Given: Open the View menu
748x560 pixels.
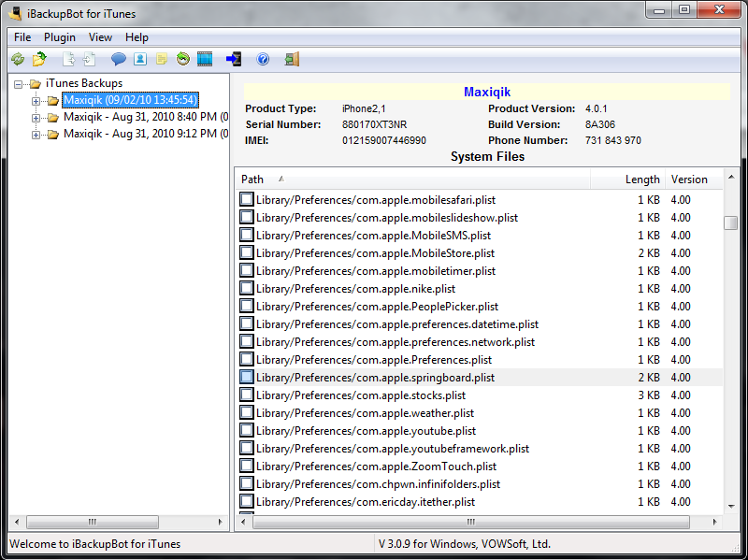Looking at the screenshot, I should pos(100,37).
